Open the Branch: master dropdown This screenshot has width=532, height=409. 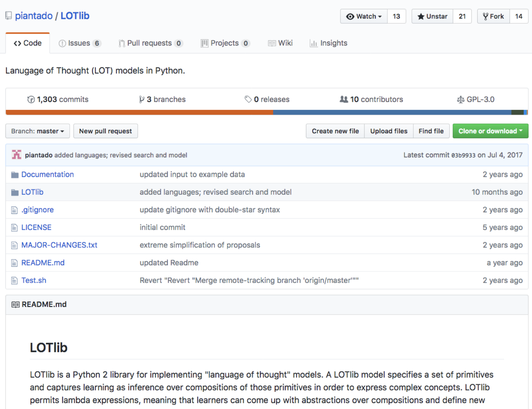click(37, 131)
